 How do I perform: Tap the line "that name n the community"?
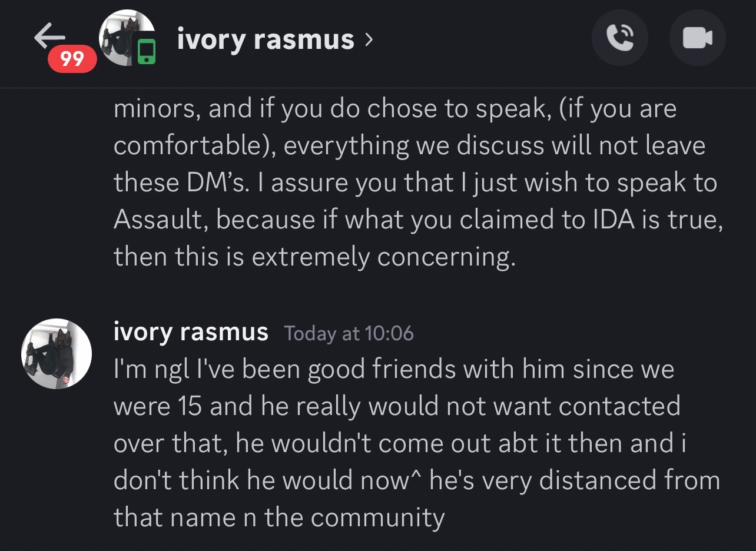278,517
